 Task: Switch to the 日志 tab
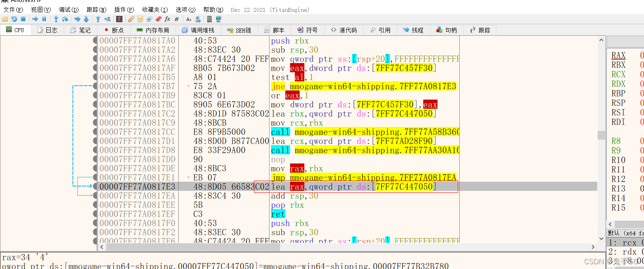[x=48, y=30]
